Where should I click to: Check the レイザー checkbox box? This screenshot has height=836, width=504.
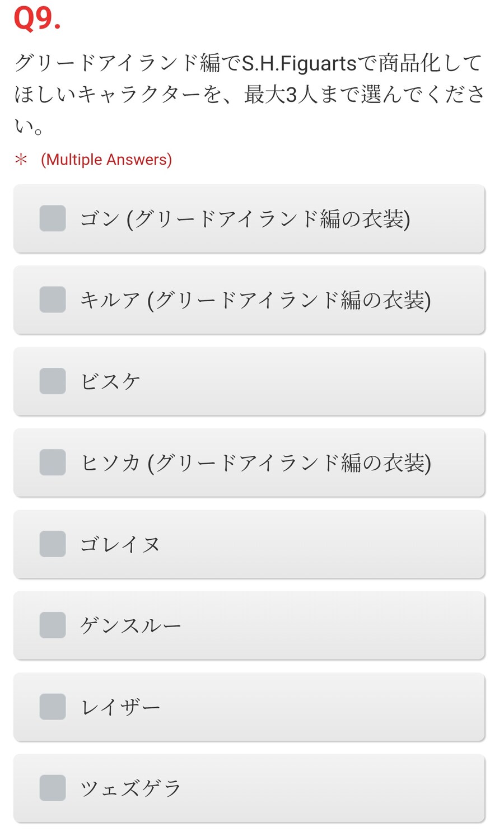coord(53,707)
